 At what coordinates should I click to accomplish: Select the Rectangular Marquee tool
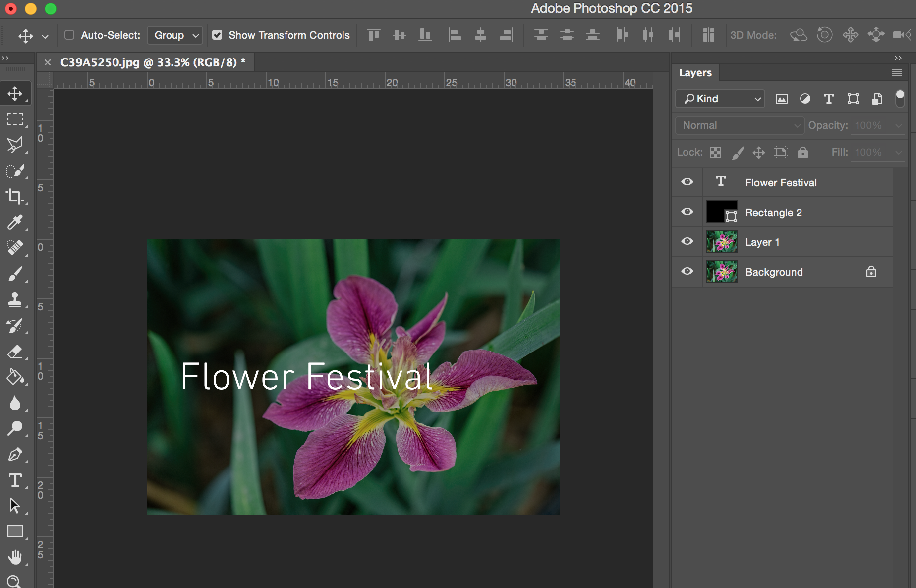pyautogui.click(x=15, y=119)
